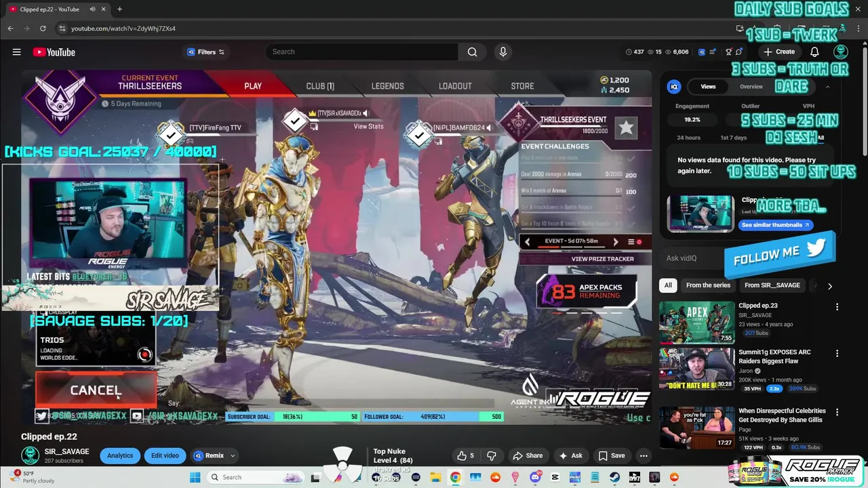Open the SIR__SAVAGE channel name link
The height and width of the screenshot is (488, 868).
(66, 451)
